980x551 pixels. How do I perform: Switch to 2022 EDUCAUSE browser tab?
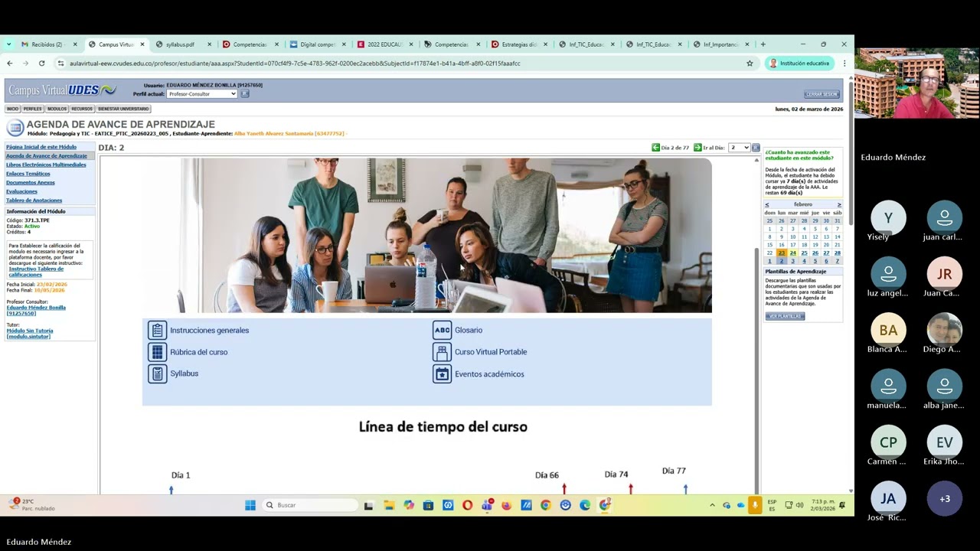pyautogui.click(x=384, y=44)
